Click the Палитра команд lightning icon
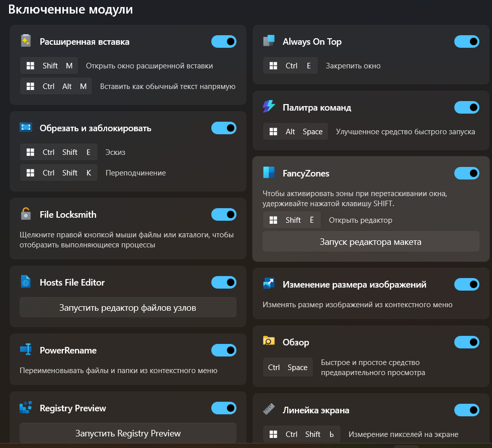 pos(269,107)
